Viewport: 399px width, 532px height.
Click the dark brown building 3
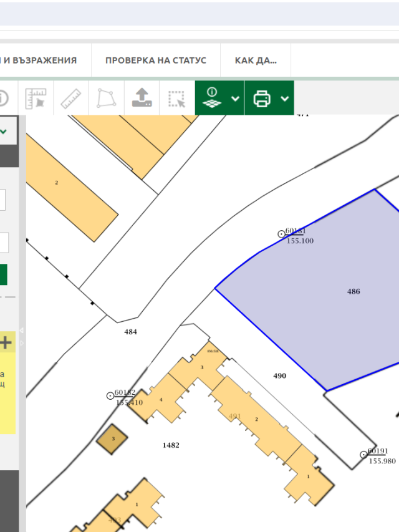point(113,439)
